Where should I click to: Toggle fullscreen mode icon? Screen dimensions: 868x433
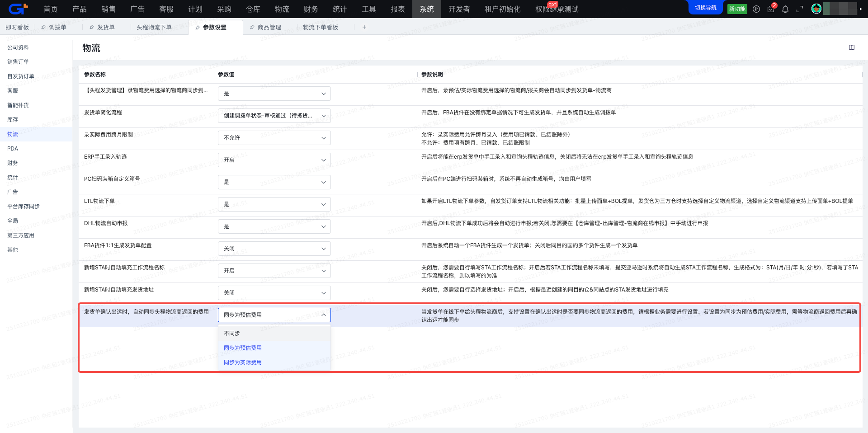tap(800, 9)
